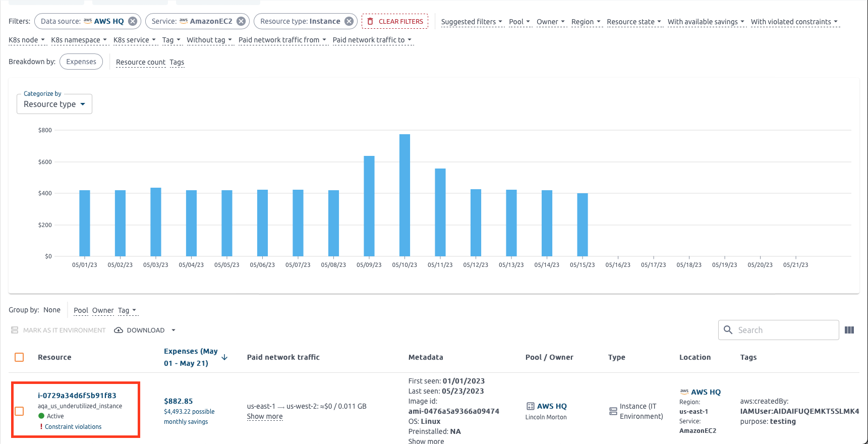868x444 pixels.
Task: Expand the Resource state filter dropdown
Action: tap(633, 22)
